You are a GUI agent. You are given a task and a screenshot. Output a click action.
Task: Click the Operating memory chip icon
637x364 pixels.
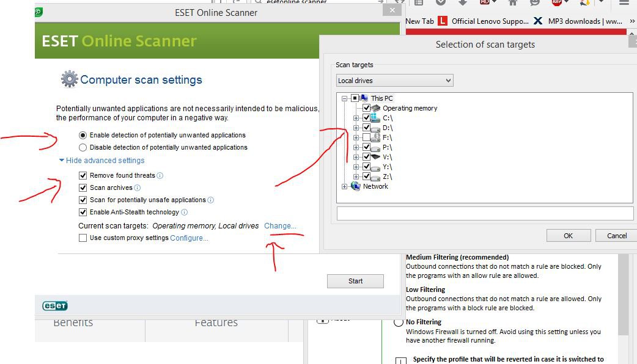(376, 108)
